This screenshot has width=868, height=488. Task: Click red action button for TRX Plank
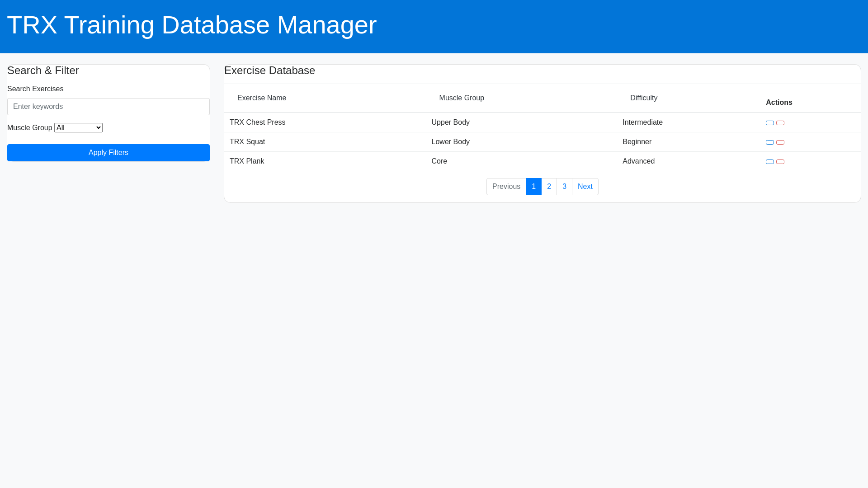(x=780, y=162)
